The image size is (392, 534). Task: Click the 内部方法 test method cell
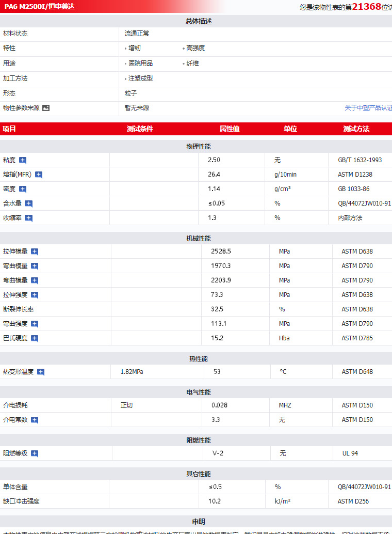350,217
